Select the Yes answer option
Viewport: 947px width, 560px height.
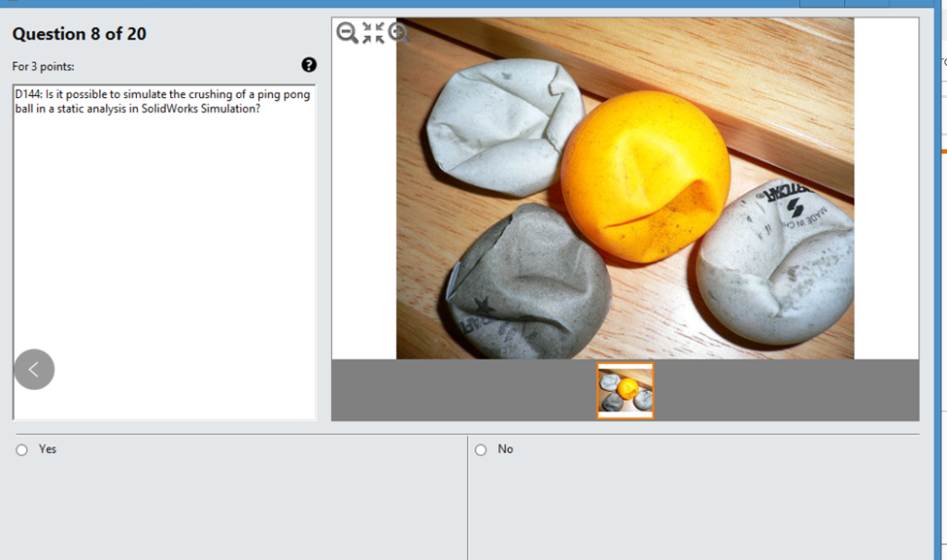coord(20,449)
